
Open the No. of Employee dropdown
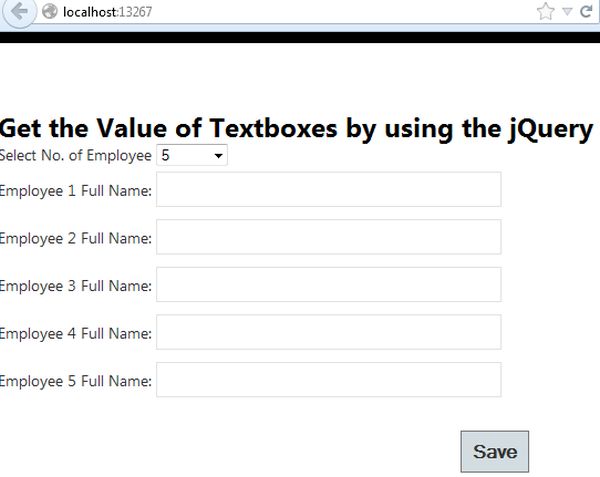click(192, 156)
